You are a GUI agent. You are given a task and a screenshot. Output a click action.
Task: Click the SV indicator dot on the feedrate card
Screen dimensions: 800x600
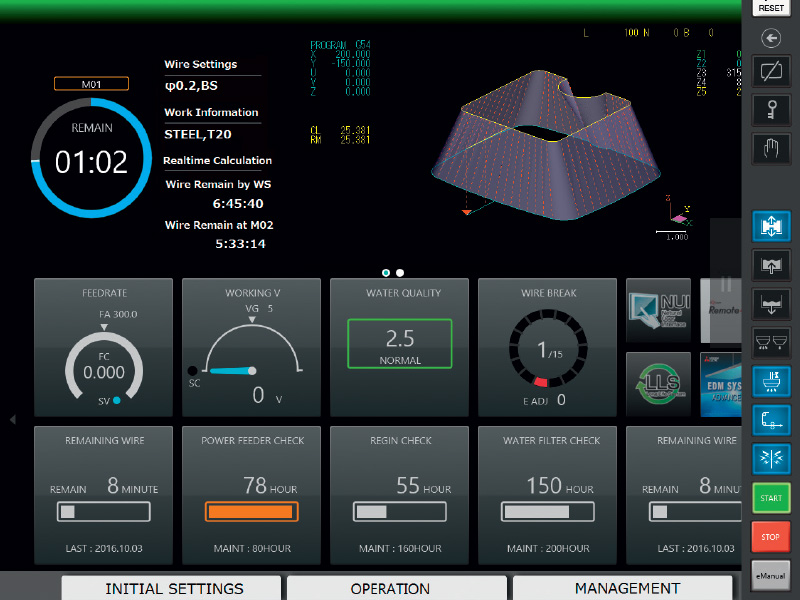pos(117,401)
